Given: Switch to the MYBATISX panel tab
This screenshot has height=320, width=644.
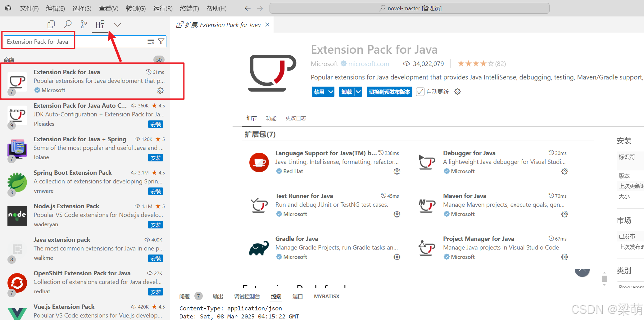Looking at the screenshot, I should [x=327, y=296].
